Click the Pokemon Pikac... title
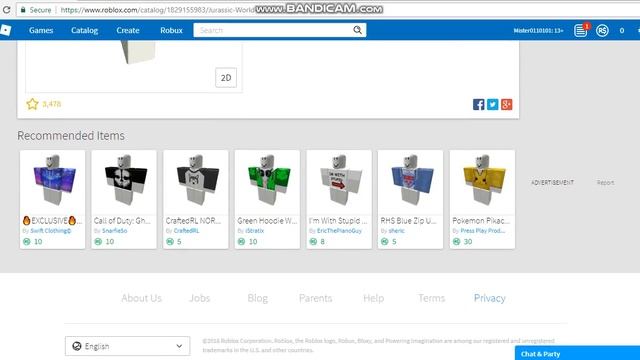The width and height of the screenshot is (640, 360). pyautogui.click(x=481, y=221)
